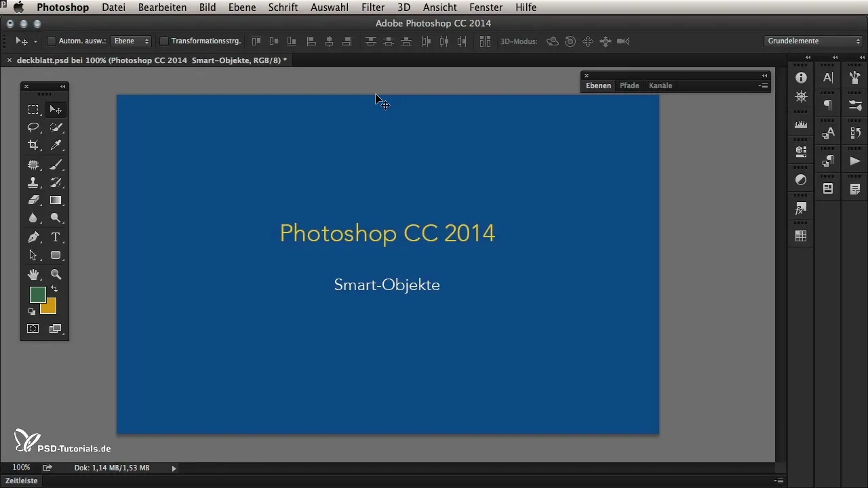Toggle Quick Mask mode

point(33,329)
